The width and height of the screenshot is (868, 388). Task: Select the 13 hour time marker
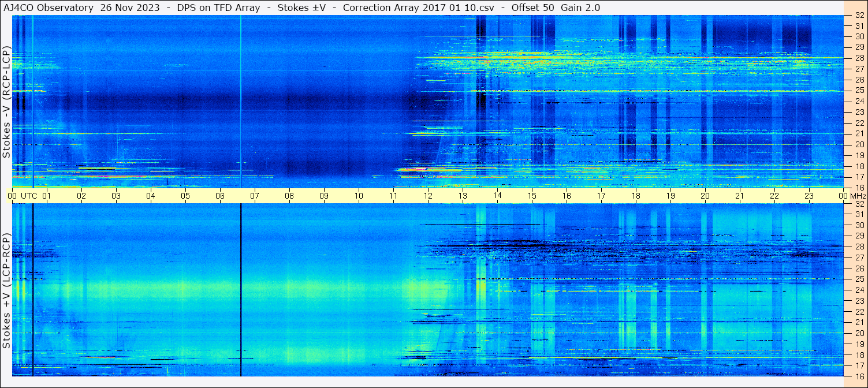tap(463, 196)
